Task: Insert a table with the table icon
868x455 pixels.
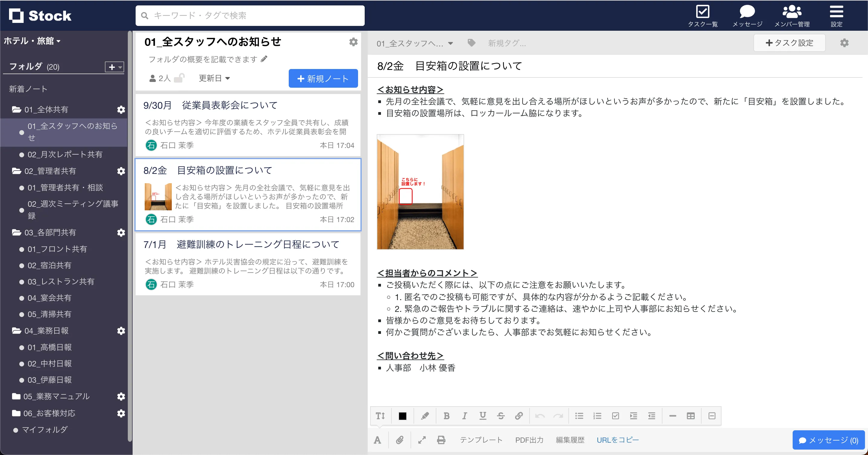Action: click(690, 416)
